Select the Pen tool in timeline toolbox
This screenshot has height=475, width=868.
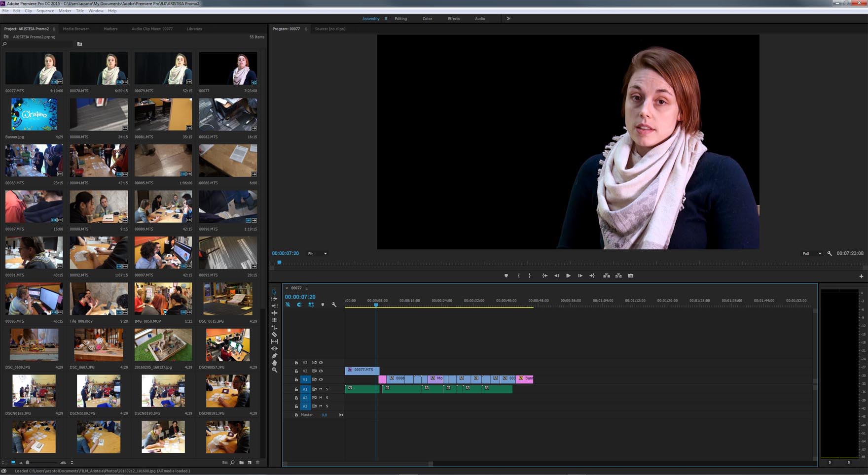coord(274,356)
